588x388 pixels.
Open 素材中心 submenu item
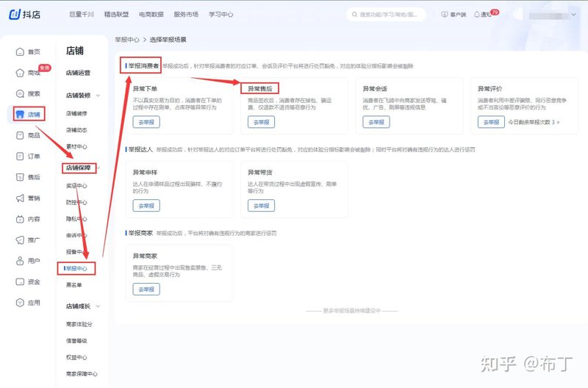point(76,146)
